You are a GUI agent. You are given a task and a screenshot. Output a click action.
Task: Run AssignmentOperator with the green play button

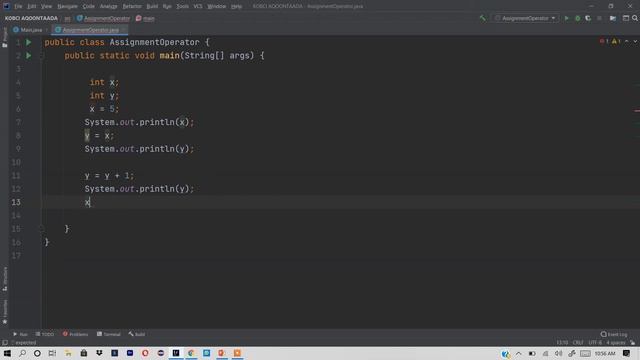pos(566,18)
